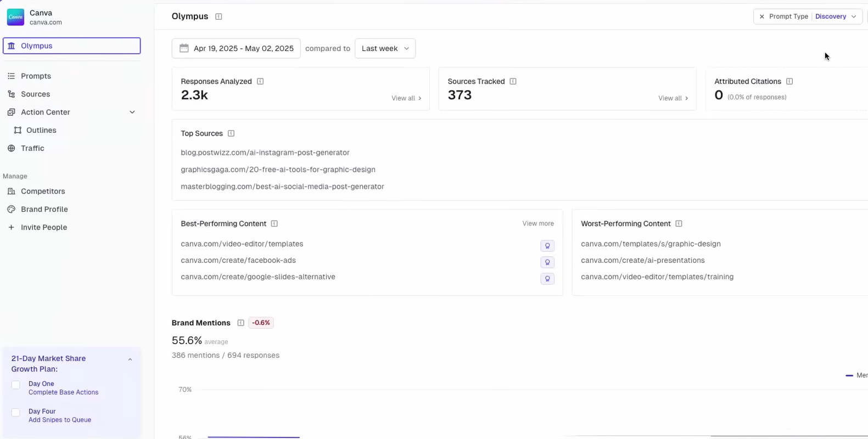Click the lightbulb icon for canva.com/video-editor/templates
Screen dimensions: 868x439
547,246
